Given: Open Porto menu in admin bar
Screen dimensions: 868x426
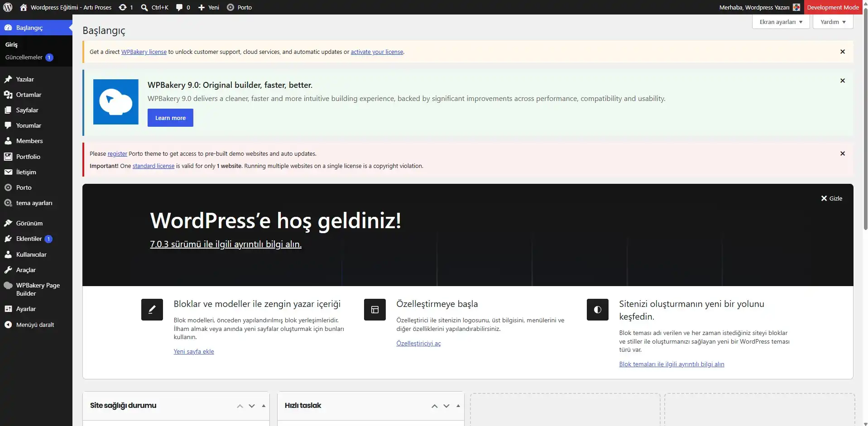Looking at the screenshot, I should point(239,7).
